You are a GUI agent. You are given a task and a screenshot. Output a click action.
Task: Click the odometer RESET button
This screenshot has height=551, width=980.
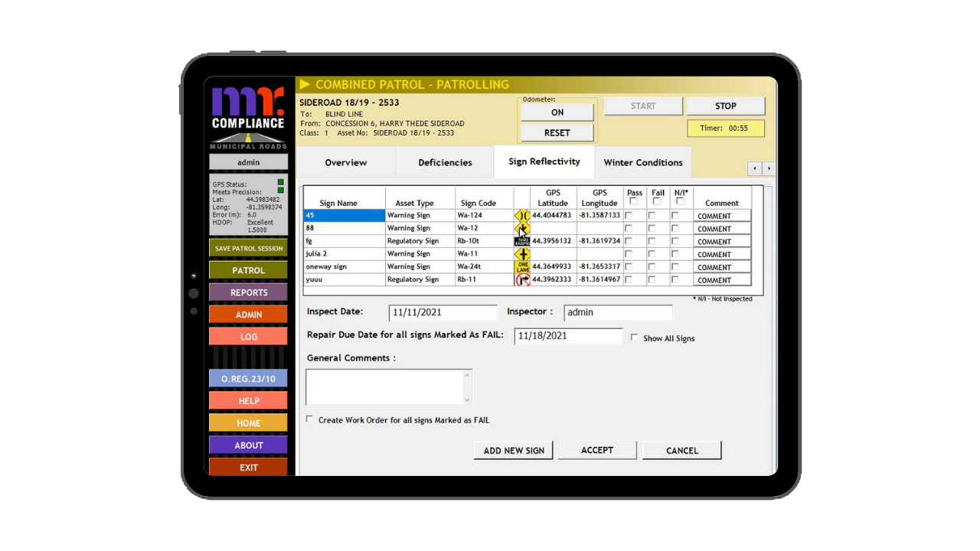(557, 132)
